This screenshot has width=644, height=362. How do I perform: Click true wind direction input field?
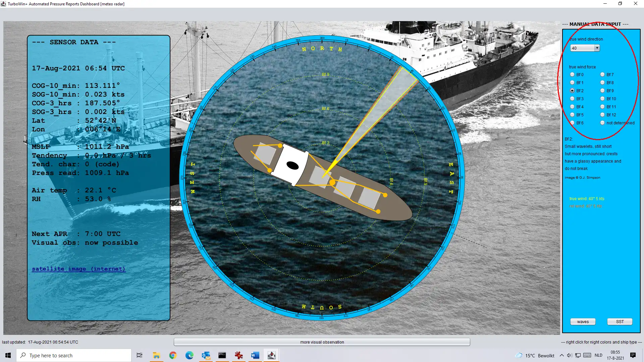pos(581,48)
